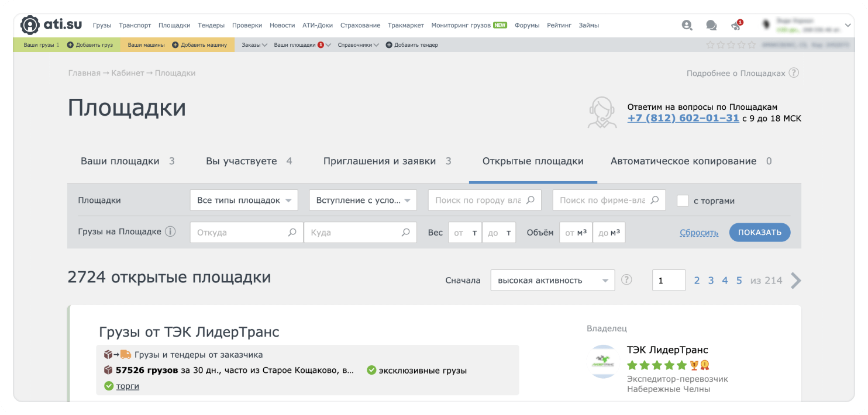
Task: Click the ati.su gear logo
Action: tap(30, 25)
